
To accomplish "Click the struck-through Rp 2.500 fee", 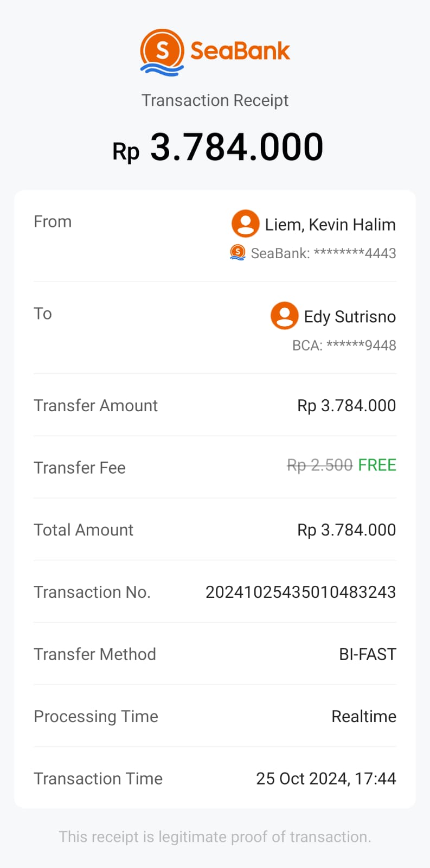I will [x=319, y=465].
